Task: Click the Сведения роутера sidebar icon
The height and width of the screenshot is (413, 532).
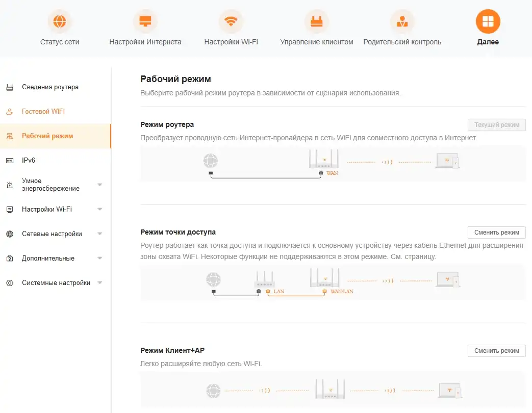Action: coord(10,87)
